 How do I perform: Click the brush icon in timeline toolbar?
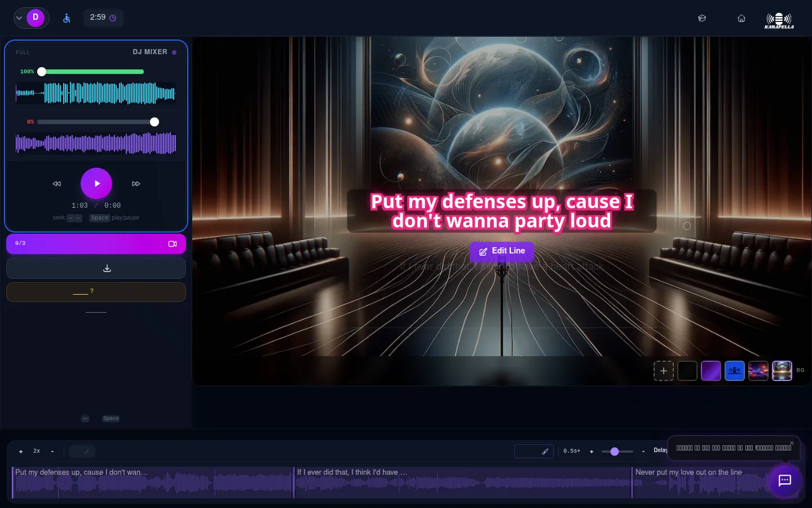click(x=545, y=451)
